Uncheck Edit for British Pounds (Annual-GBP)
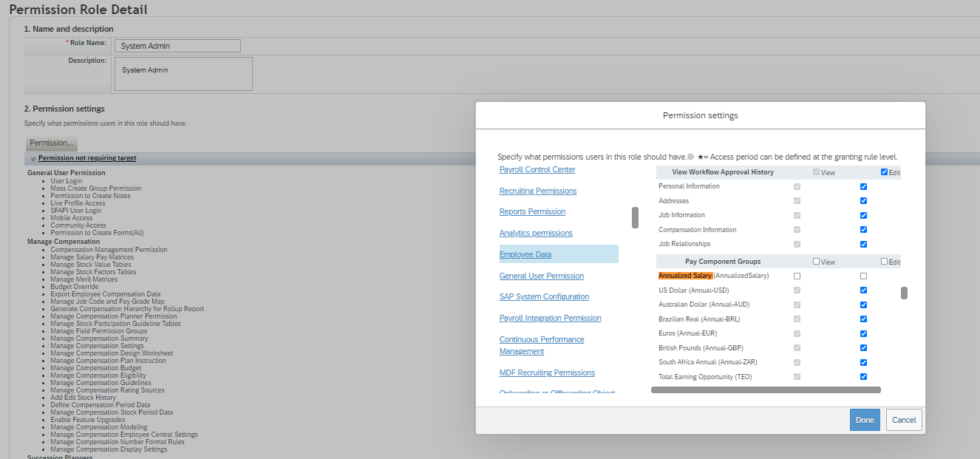 click(863, 348)
